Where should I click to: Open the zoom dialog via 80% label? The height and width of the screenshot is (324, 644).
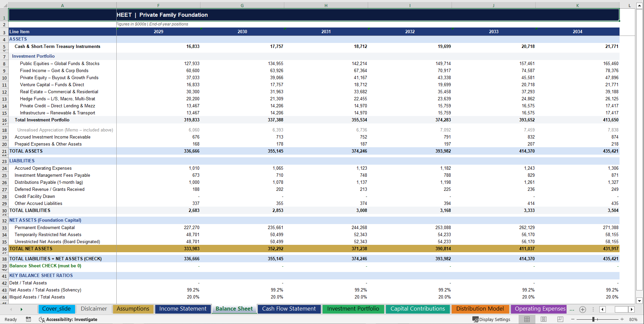(633, 319)
